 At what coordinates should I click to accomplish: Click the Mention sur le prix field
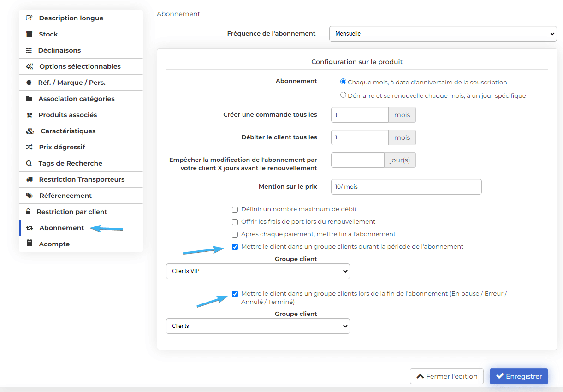click(x=406, y=187)
